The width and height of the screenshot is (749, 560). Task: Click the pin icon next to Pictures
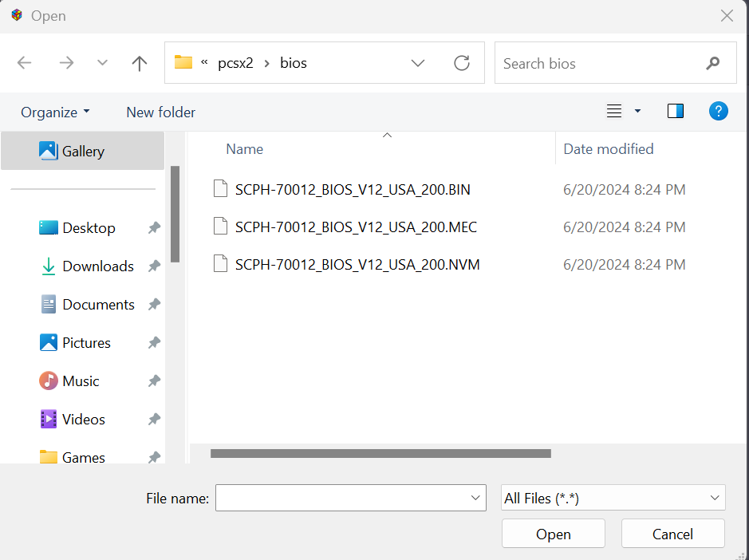(154, 342)
